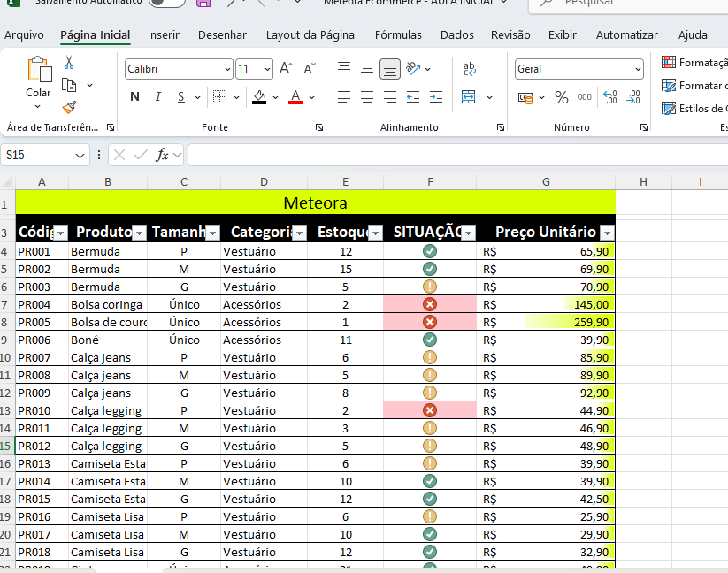Switch to the Layout da Página tab
Screen dimensions: 728x573
point(310,35)
